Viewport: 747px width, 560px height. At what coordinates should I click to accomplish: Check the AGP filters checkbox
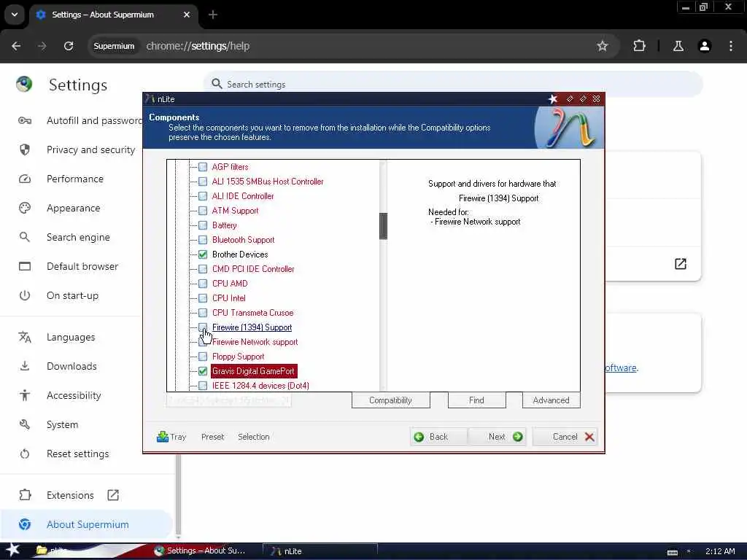[x=203, y=167]
